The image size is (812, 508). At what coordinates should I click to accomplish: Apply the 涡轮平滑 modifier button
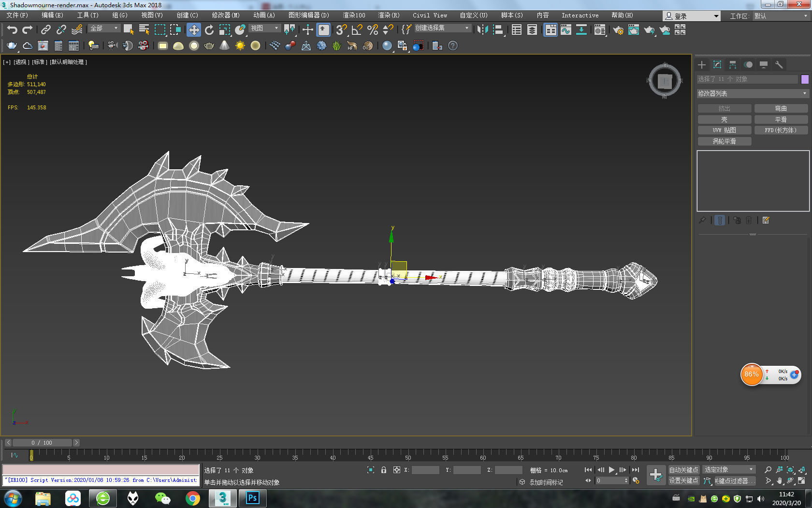[x=725, y=141]
